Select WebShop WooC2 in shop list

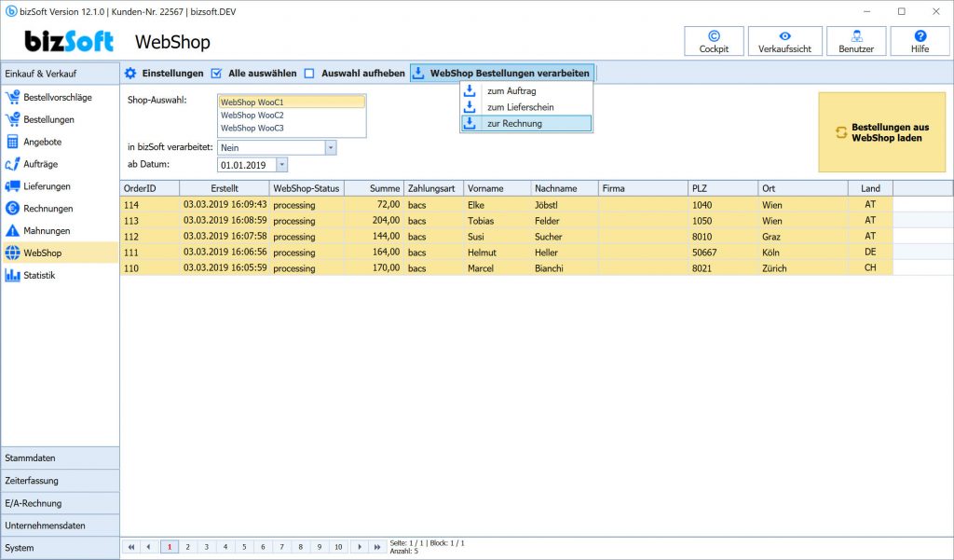tap(292, 115)
